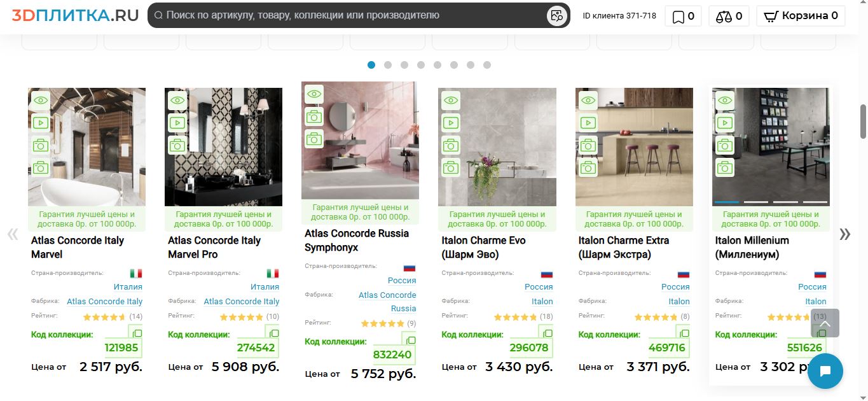Click the page vertical scrollbar thumb
The image size is (868, 401).
pos(863,121)
